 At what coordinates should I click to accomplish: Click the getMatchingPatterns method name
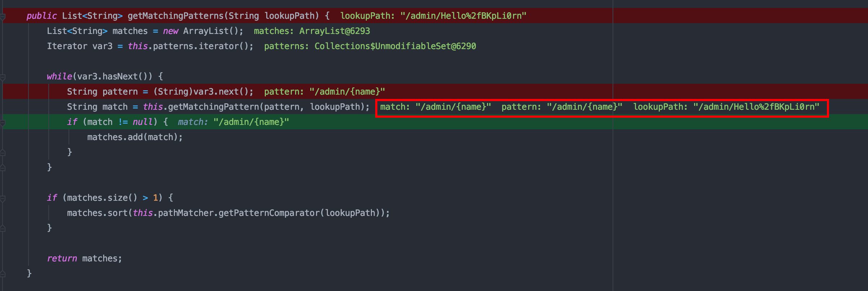point(175,16)
